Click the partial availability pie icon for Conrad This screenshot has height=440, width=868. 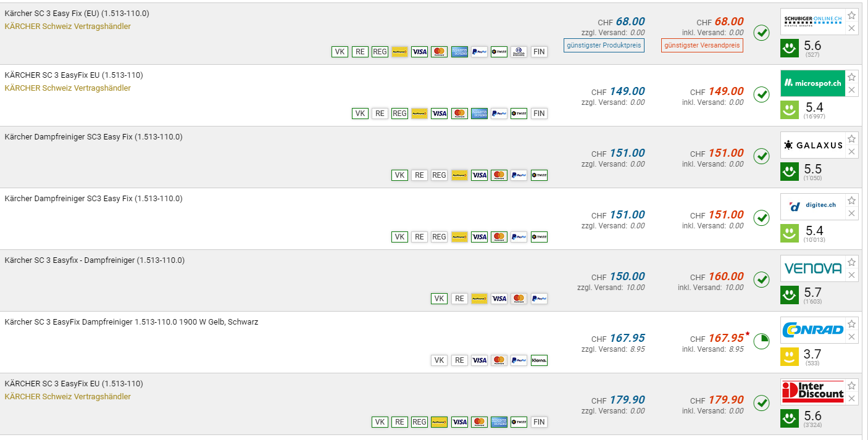click(762, 341)
